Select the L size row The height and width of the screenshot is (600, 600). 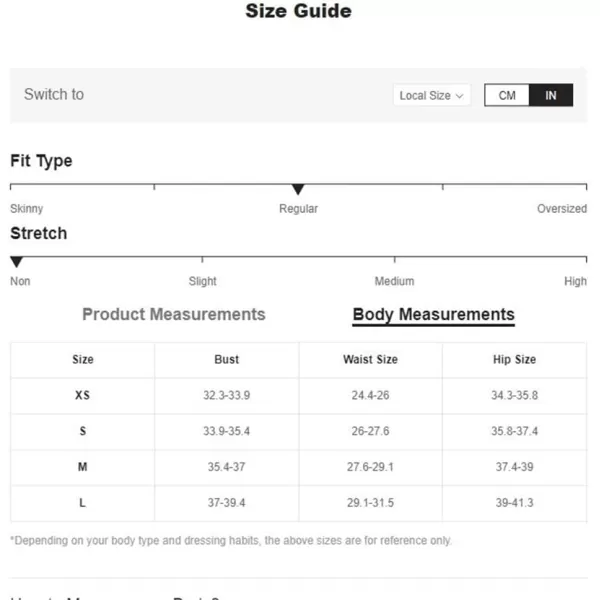point(298,503)
